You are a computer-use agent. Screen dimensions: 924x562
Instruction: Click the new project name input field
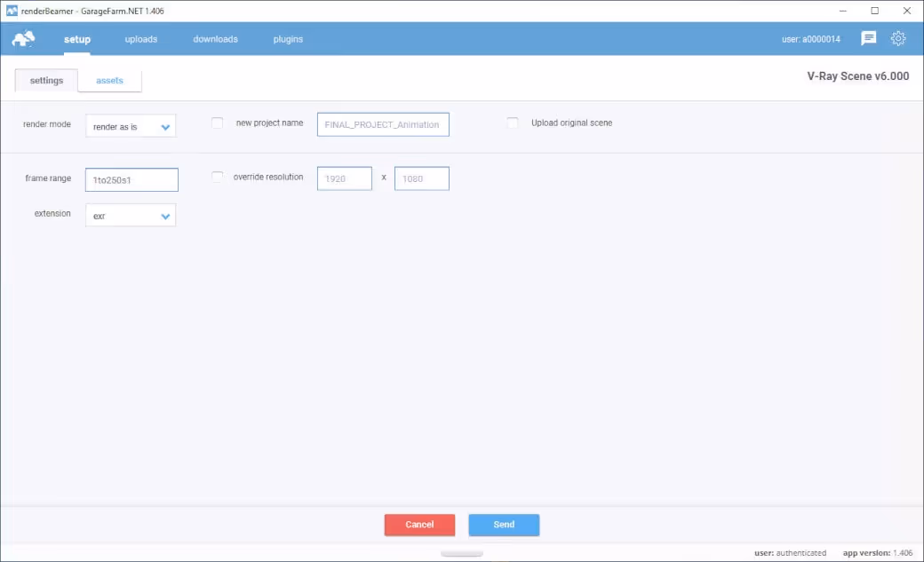coord(383,124)
